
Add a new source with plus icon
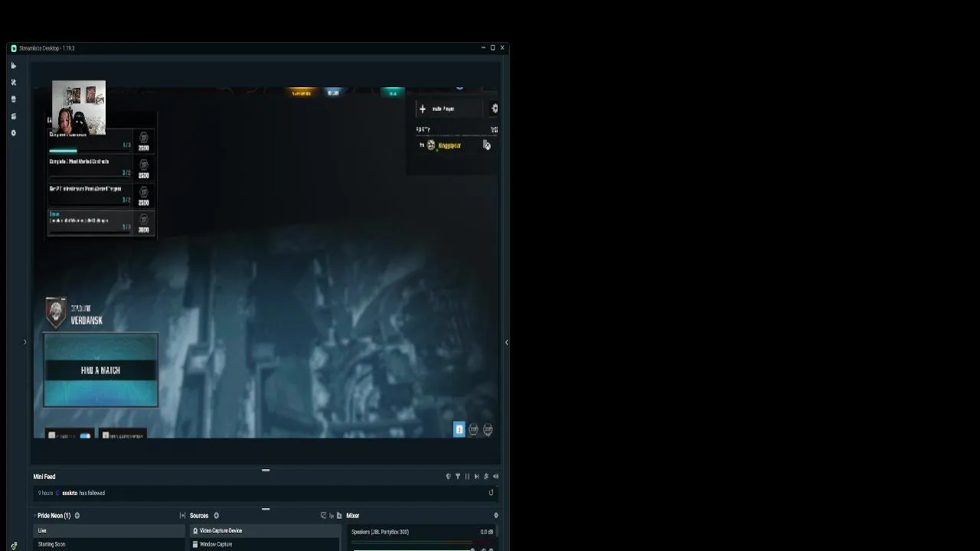click(x=216, y=516)
